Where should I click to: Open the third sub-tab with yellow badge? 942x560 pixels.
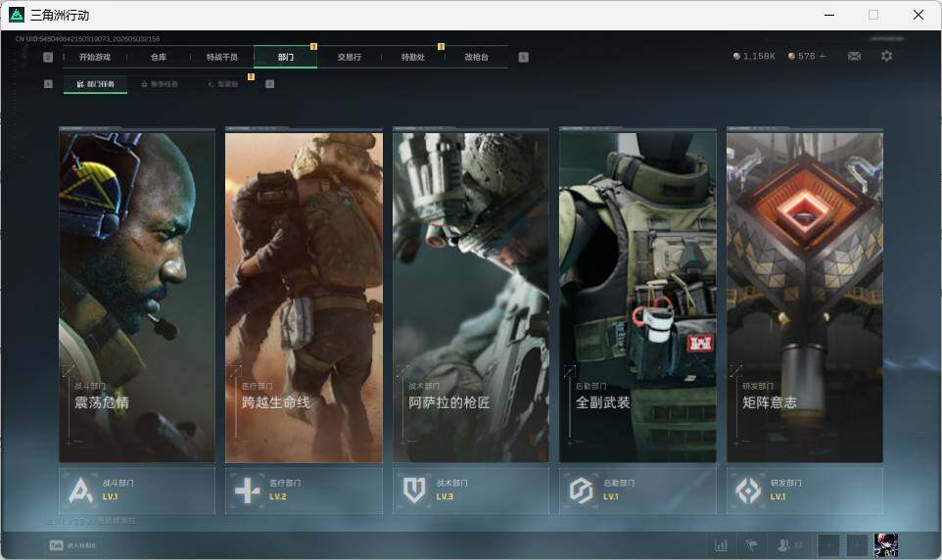[x=223, y=84]
